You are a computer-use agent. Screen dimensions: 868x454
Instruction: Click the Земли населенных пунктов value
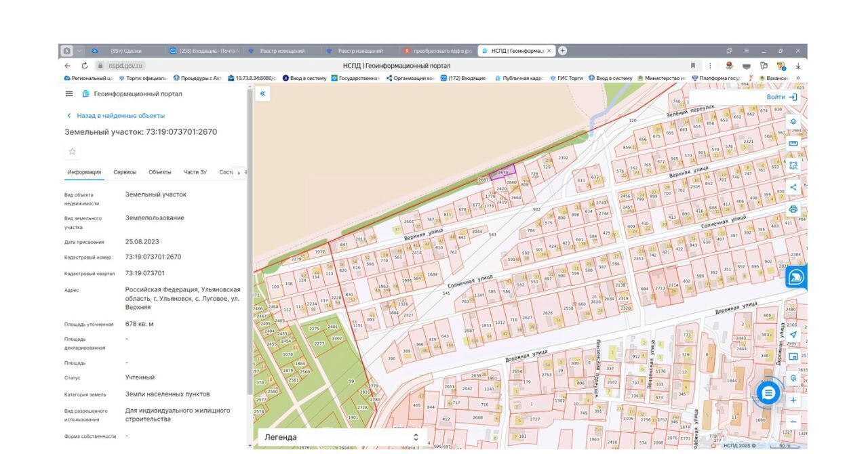click(167, 394)
